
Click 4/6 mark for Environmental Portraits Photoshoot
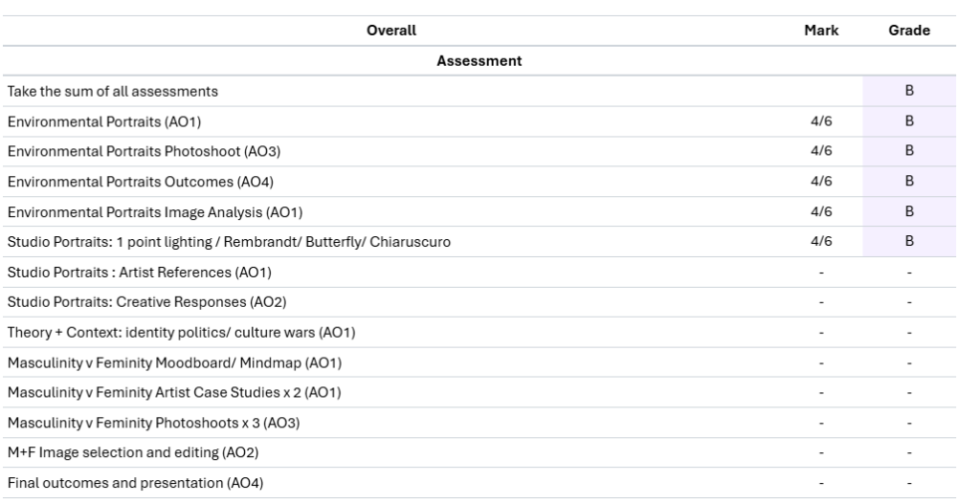821,151
